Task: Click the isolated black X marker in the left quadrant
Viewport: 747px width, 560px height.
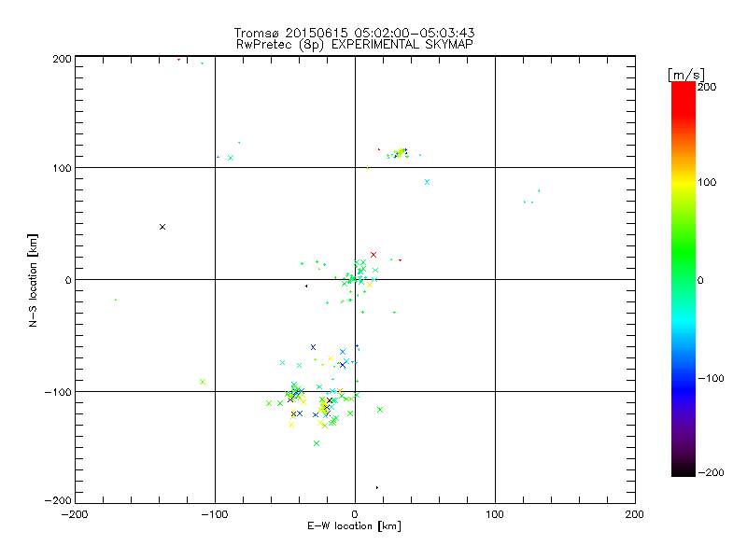Action: [x=162, y=227]
